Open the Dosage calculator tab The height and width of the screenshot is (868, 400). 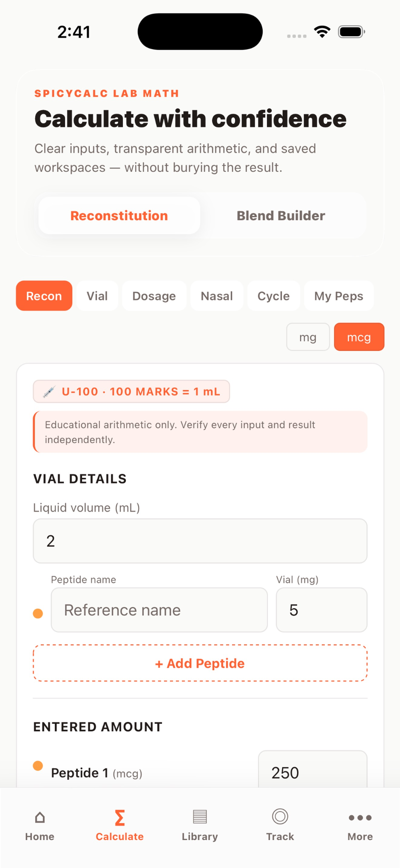154,296
